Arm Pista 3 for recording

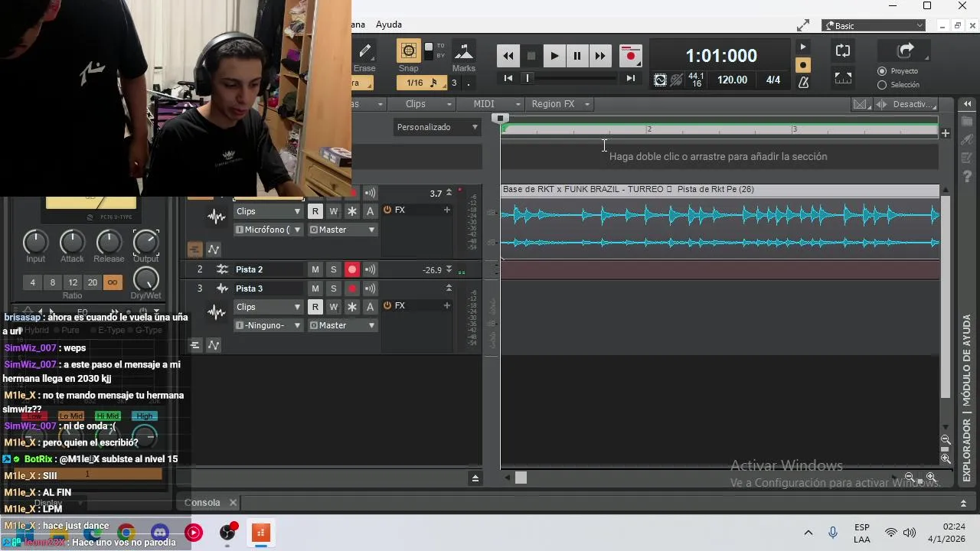coord(351,289)
